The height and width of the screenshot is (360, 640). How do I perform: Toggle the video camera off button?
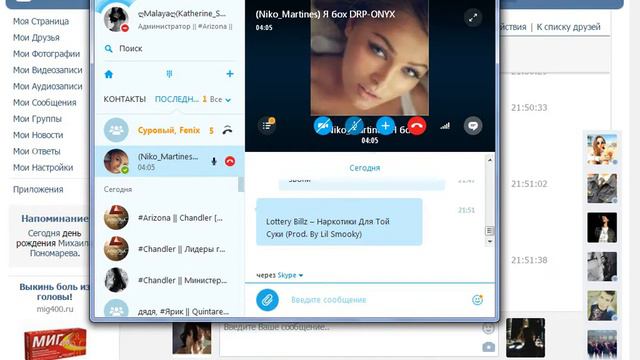pos(322,126)
